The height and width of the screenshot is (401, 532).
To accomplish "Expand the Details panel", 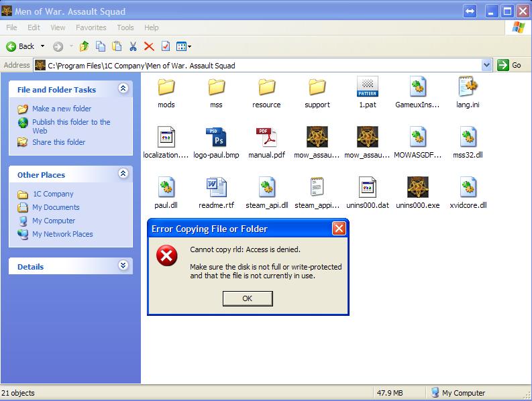I will tap(123, 266).
